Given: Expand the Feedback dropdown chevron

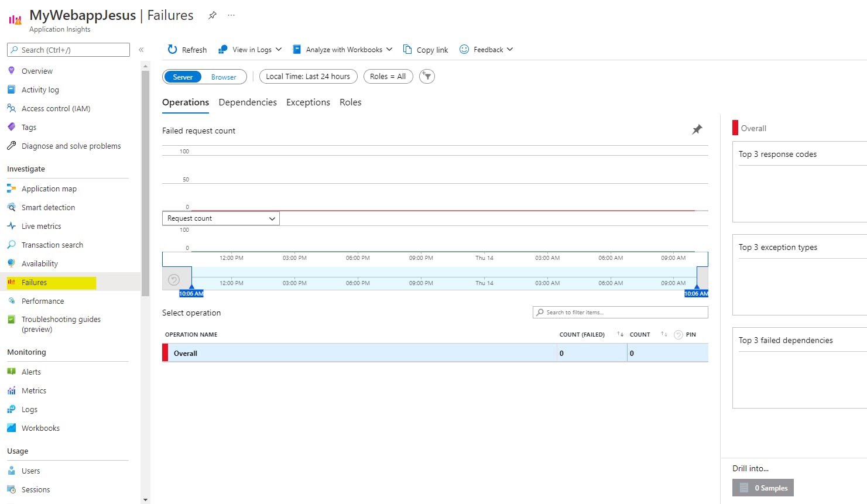Looking at the screenshot, I should [x=510, y=50].
